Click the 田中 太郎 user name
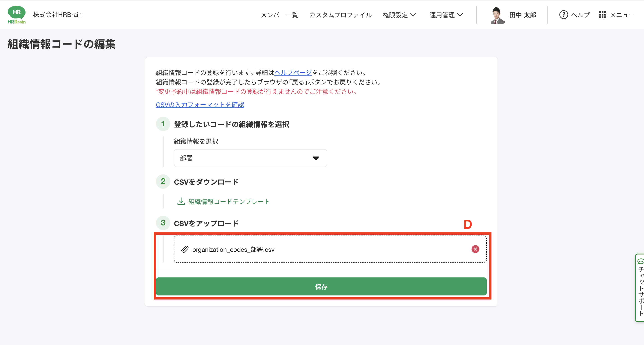The width and height of the screenshot is (644, 345). 523,15
